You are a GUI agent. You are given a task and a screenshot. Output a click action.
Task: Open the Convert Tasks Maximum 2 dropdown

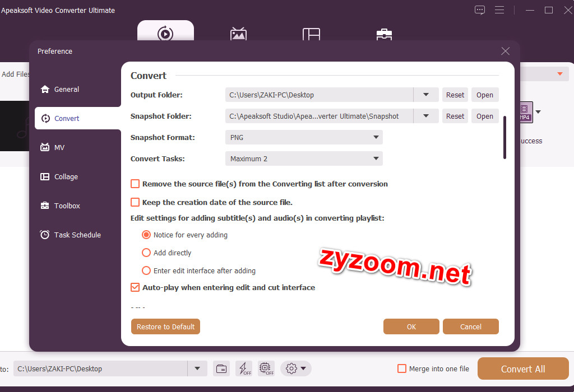pyautogui.click(x=304, y=158)
